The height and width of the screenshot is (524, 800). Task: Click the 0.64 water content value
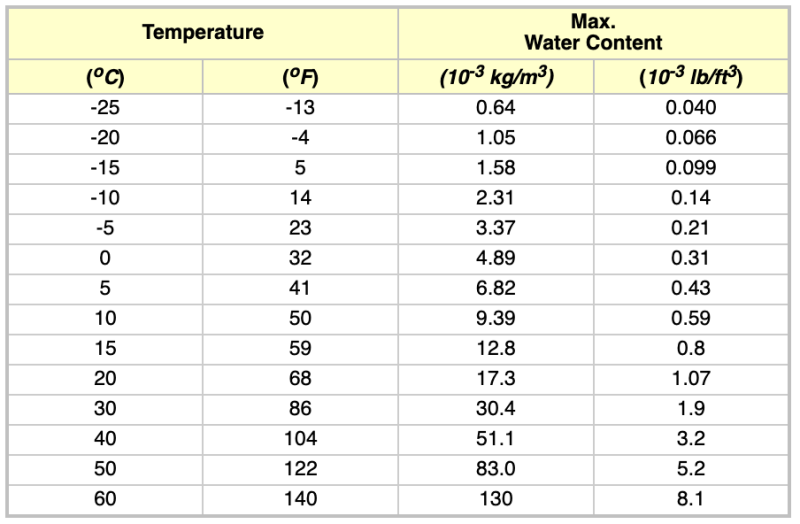click(496, 109)
